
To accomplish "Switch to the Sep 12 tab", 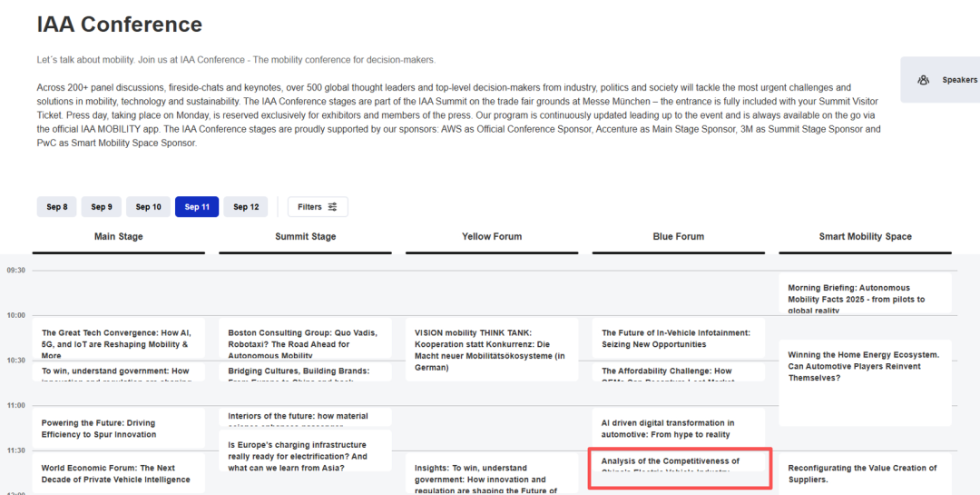I will tap(246, 207).
